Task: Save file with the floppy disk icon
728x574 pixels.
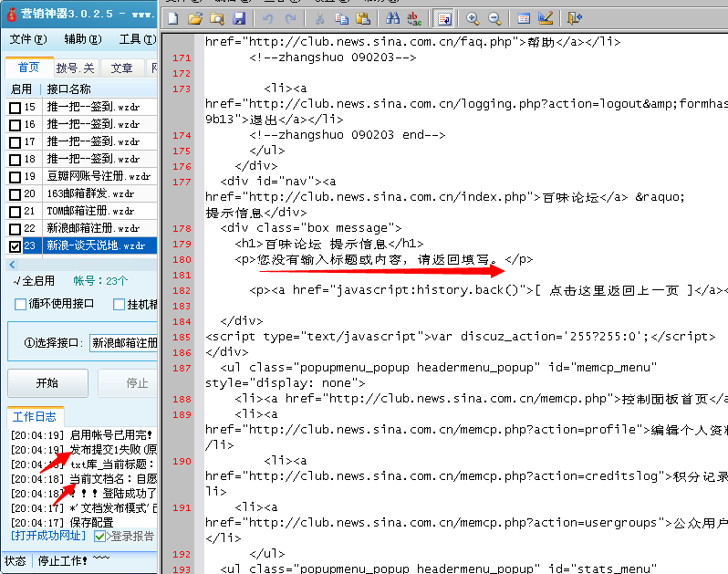Action: click(239, 18)
